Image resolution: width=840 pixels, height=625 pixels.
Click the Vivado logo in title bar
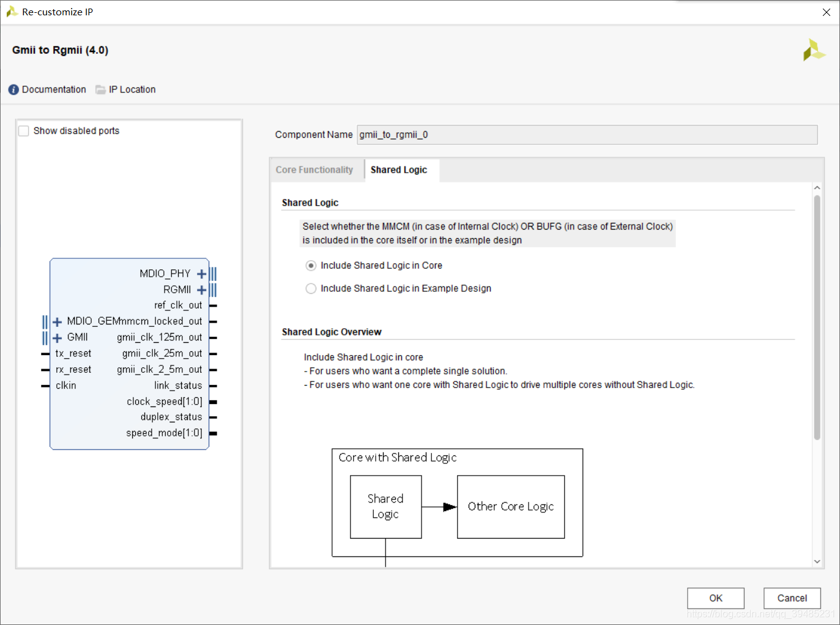[11, 12]
